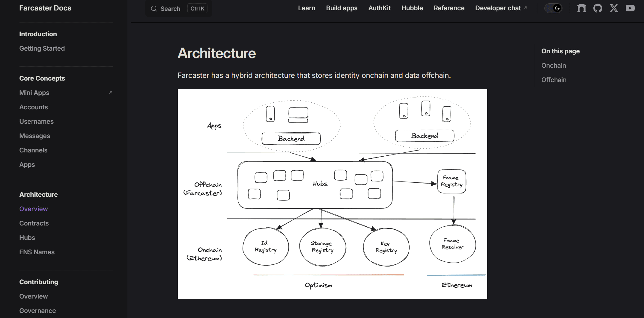The height and width of the screenshot is (318, 644).
Task: Open the Search box
Action: 179,8
